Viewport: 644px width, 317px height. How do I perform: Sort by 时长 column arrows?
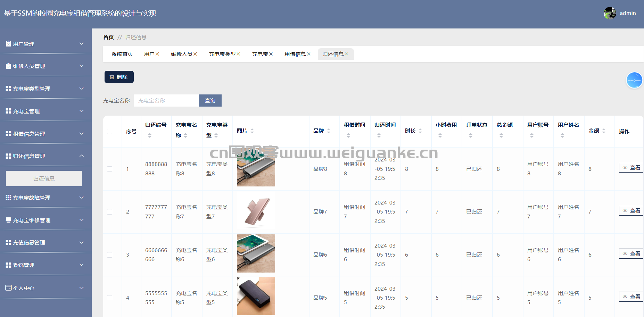point(420,131)
